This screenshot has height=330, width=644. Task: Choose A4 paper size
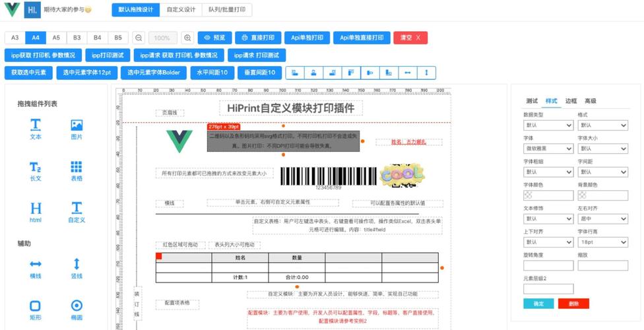click(36, 38)
